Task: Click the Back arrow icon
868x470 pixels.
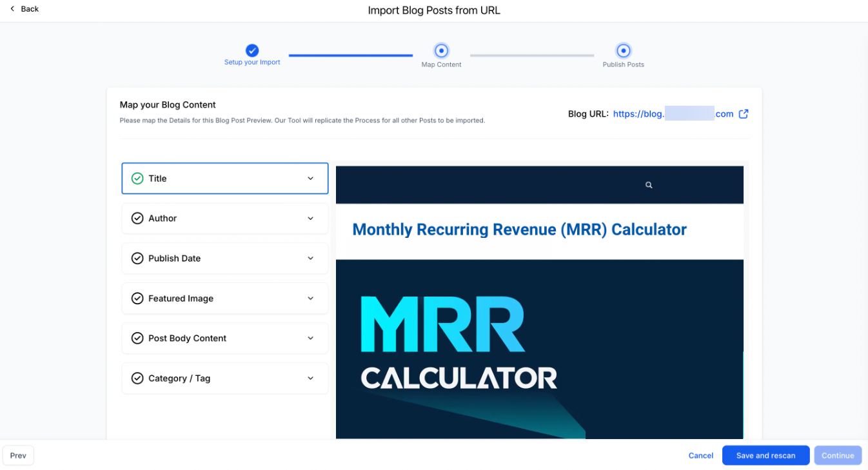Action: (x=12, y=9)
